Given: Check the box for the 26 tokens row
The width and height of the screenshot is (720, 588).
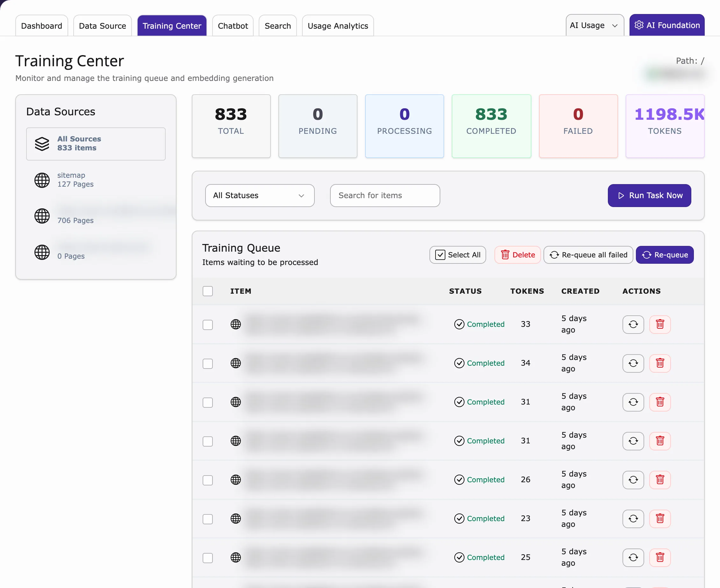Looking at the screenshot, I should 208,480.
